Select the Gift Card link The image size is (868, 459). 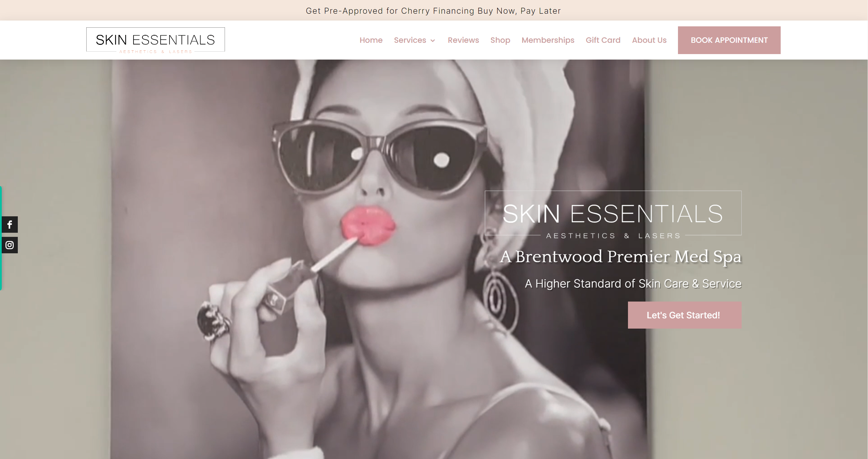point(603,40)
